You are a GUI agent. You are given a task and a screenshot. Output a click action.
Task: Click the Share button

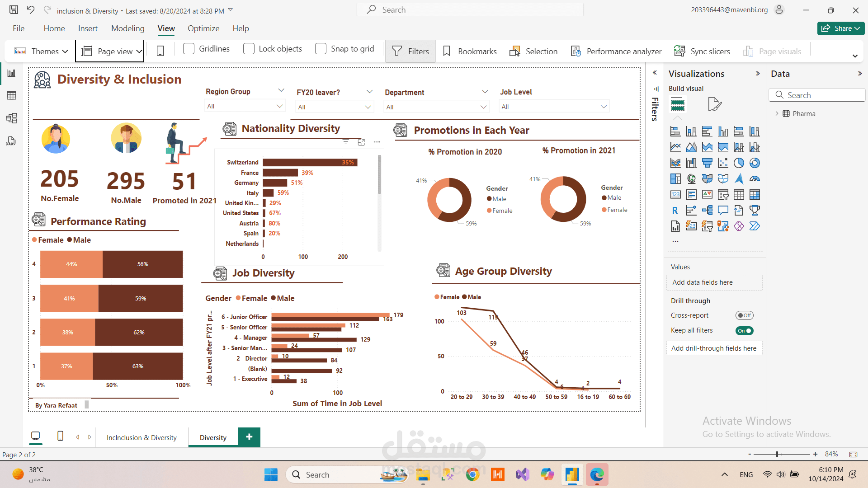(840, 28)
